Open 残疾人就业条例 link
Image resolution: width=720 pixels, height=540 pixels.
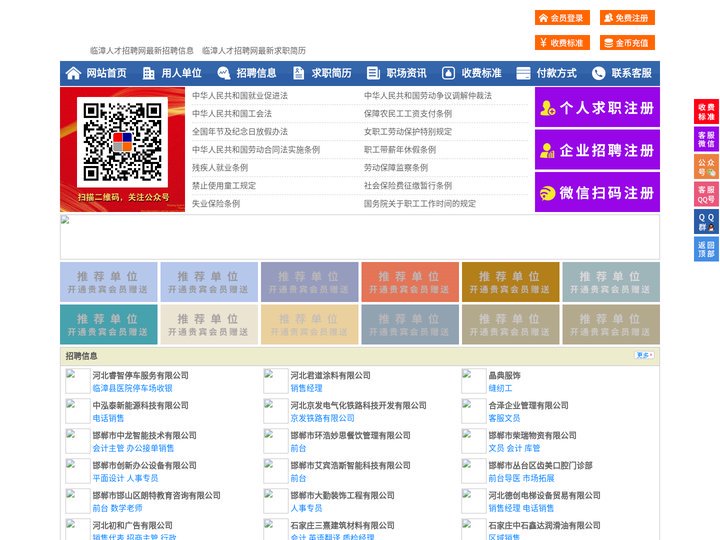pyautogui.click(x=220, y=168)
